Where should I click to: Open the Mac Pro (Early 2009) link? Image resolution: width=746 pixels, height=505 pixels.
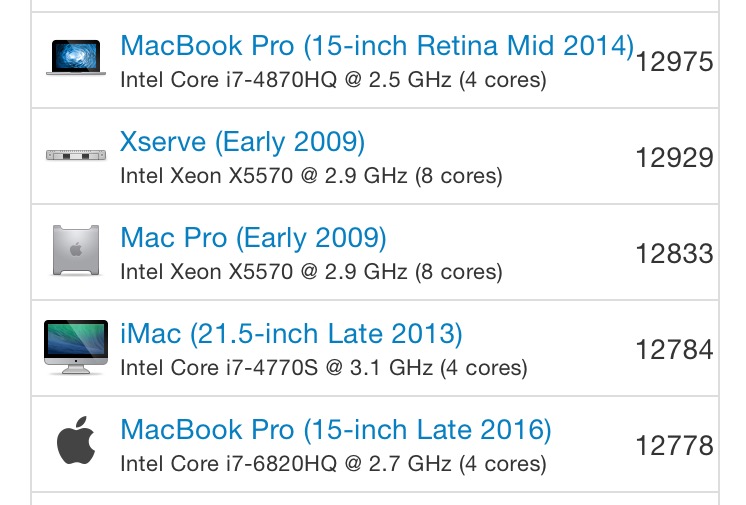click(x=253, y=238)
